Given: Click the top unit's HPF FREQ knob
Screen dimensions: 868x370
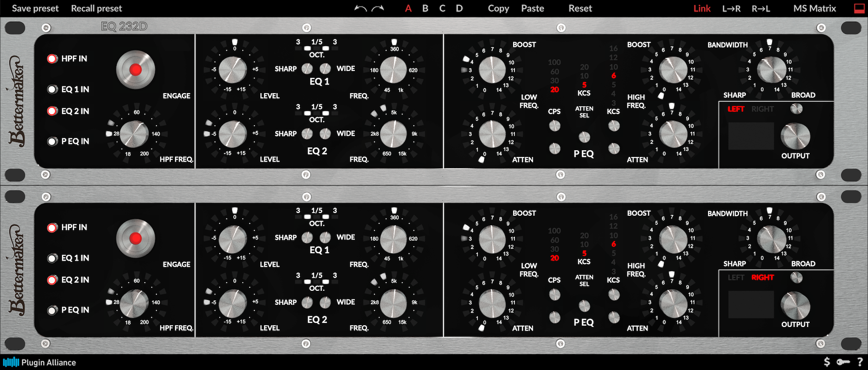Looking at the screenshot, I should 134,134.
